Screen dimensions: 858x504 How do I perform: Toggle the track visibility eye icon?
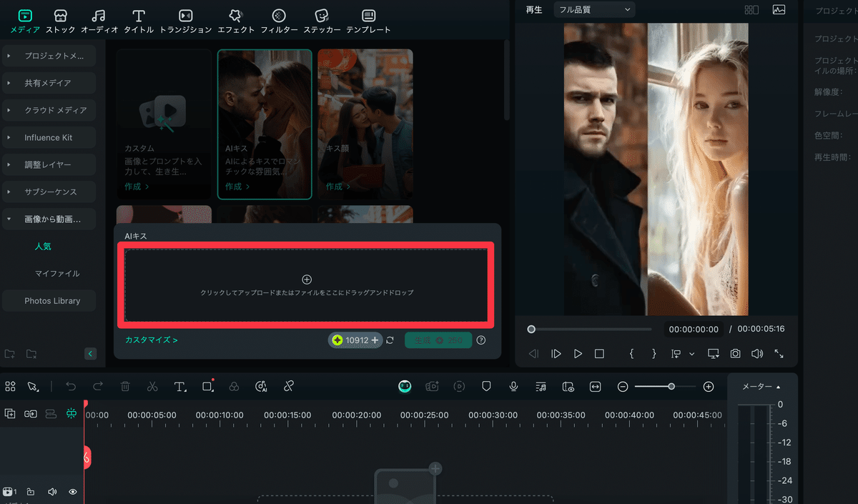pos(72,491)
